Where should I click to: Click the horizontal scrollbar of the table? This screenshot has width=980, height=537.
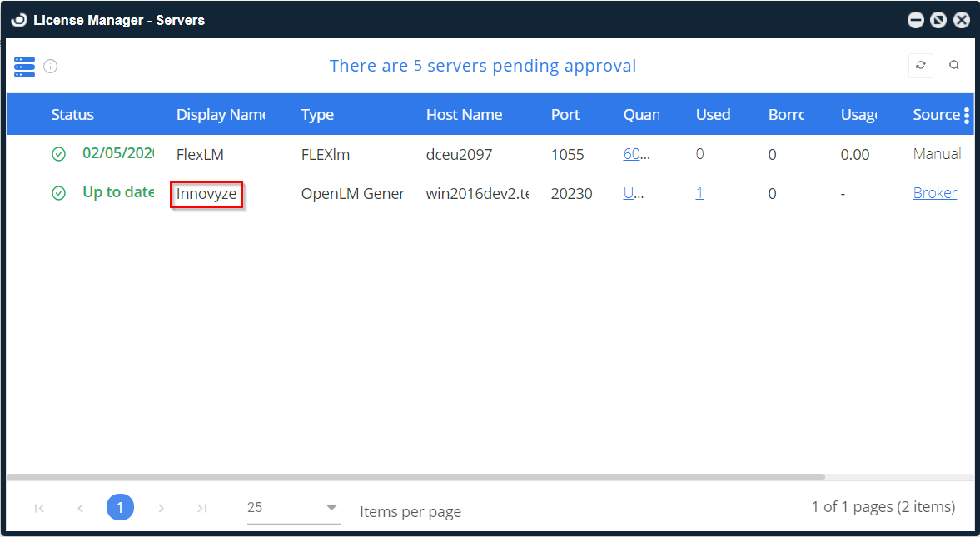click(x=415, y=477)
